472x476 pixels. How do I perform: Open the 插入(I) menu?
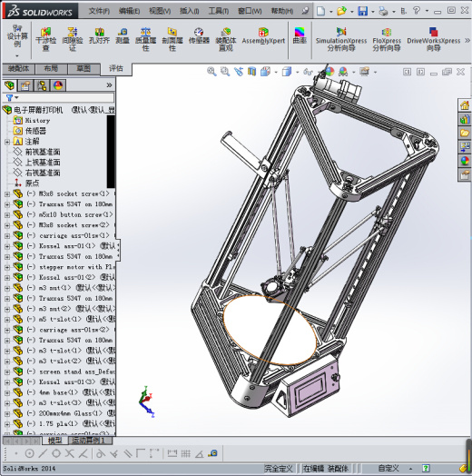pyautogui.click(x=190, y=11)
